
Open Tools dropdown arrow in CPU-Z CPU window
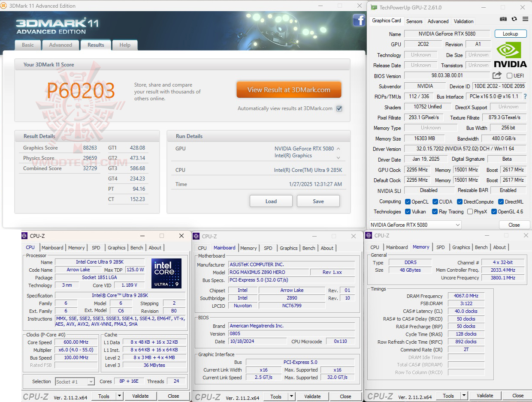click(120, 396)
